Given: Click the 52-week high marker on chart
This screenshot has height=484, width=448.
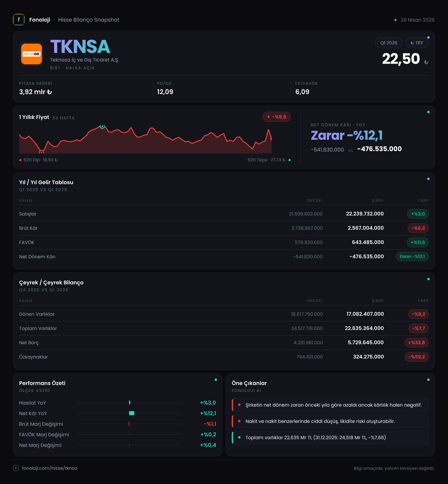Looking at the screenshot, I should coord(102,126).
